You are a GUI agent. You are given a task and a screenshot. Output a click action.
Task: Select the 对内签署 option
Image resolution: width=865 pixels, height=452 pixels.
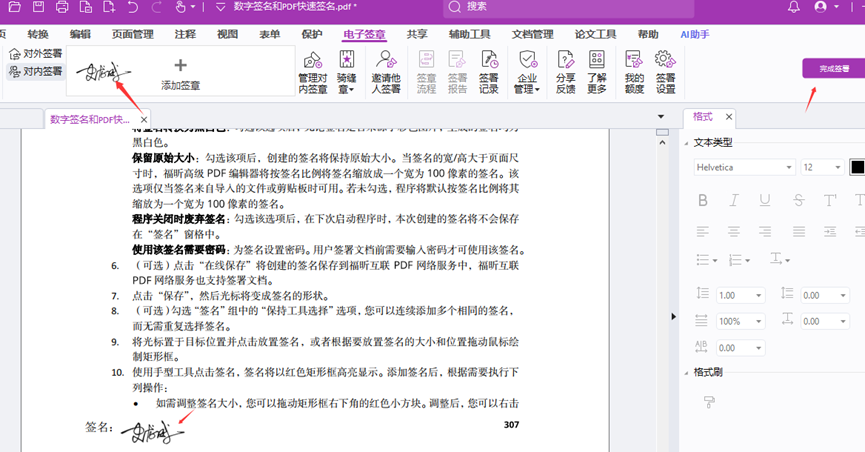[35, 72]
